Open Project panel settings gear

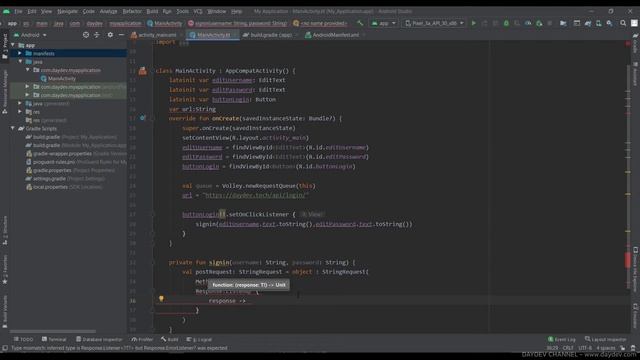click(x=110, y=35)
